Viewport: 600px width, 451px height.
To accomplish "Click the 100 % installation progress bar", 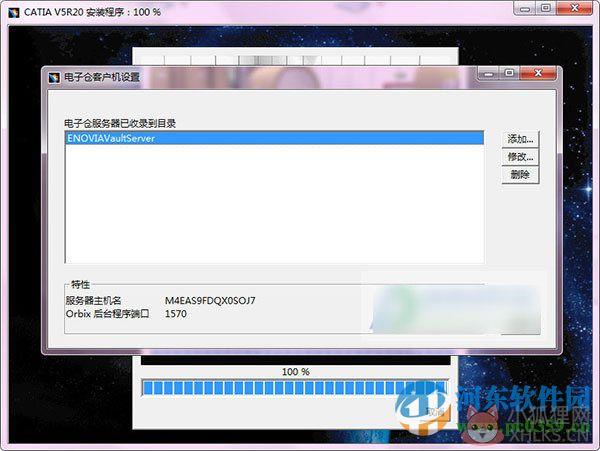I will coord(295,388).
